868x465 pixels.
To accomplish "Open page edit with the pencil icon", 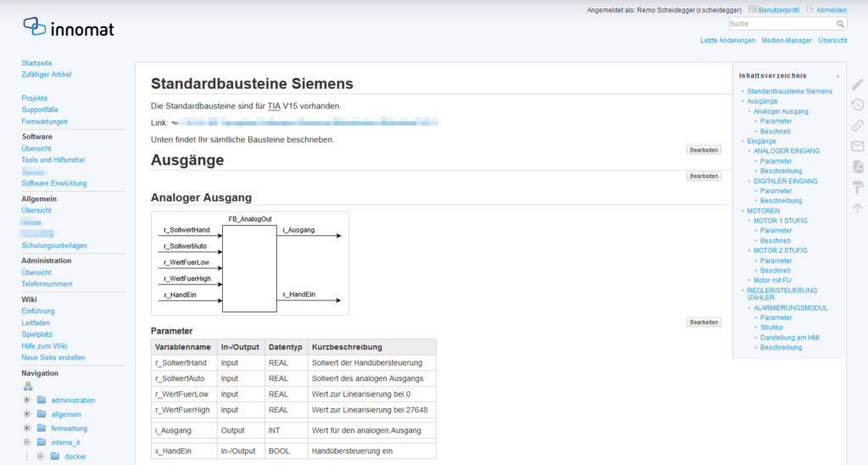I will 858,84.
